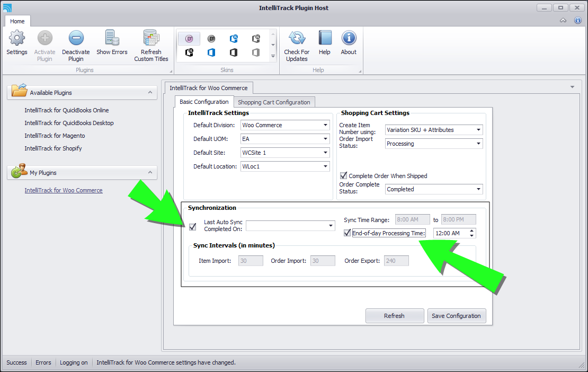Select the blue Office 2013 skin
The image size is (588, 372).
[x=211, y=52]
